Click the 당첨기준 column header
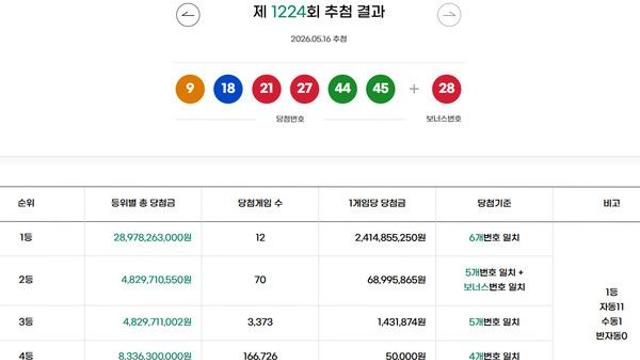640x360 pixels. tap(494, 203)
